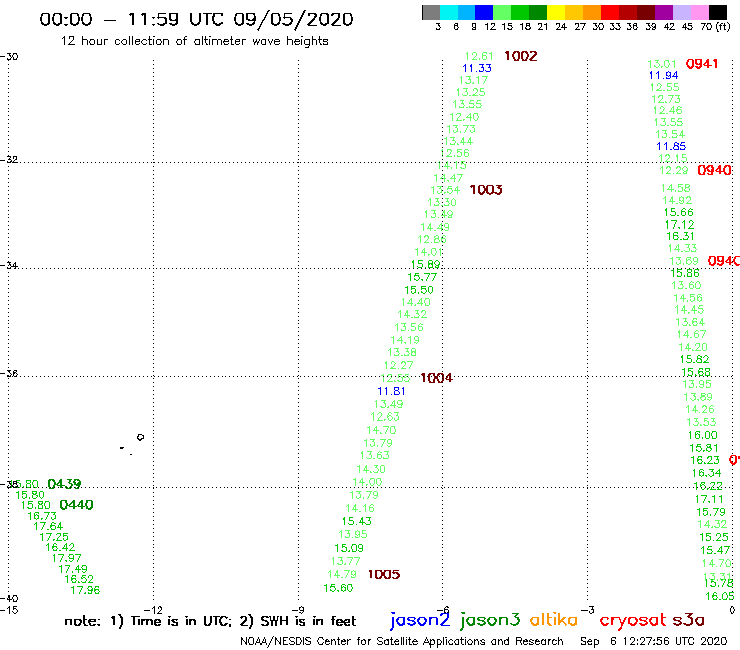Screen dimensions: 740x650
Task: Click the time marker '1002'
Action: (521, 56)
